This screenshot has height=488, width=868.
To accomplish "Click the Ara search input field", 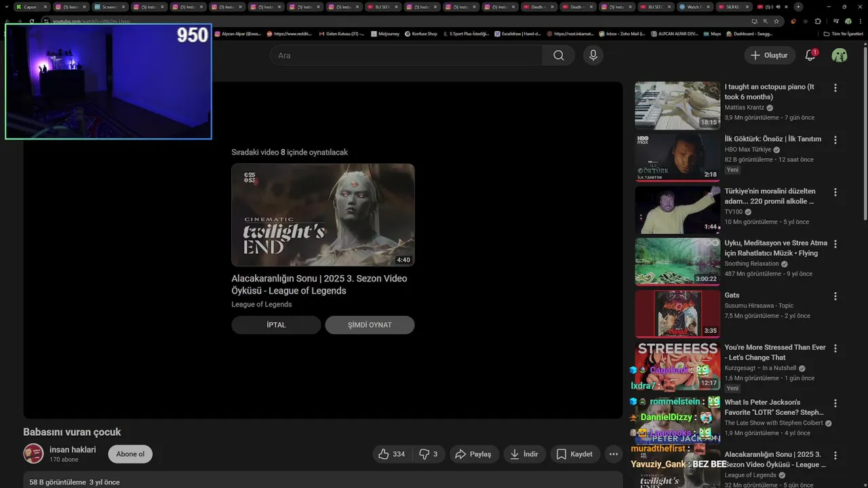I will pos(406,56).
